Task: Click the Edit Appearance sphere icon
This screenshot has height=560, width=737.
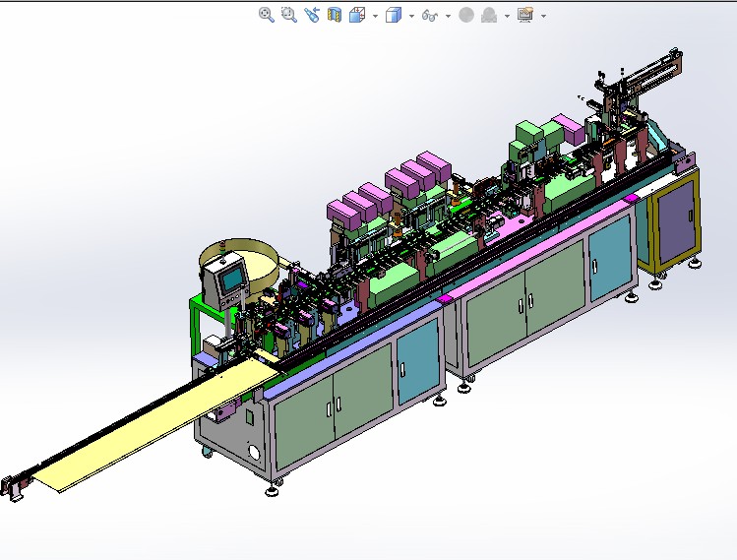Action: point(466,15)
